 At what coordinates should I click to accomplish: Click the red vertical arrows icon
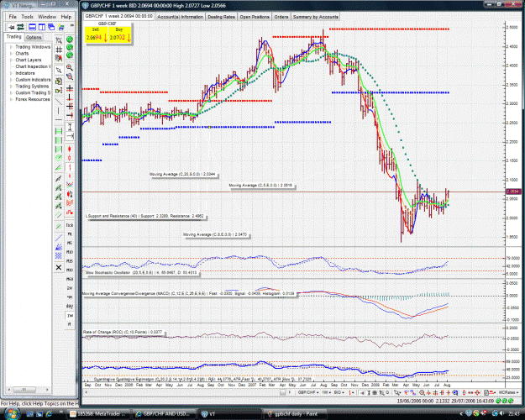click(464, 392)
